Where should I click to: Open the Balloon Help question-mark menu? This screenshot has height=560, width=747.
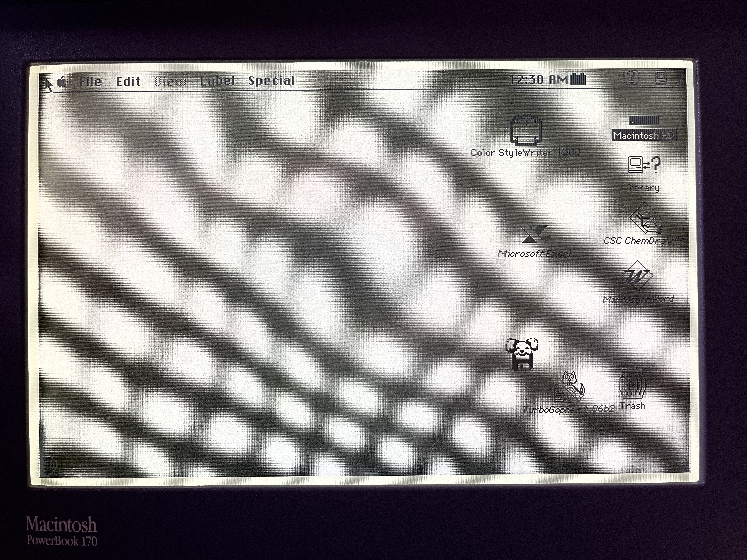pyautogui.click(x=630, y=78)
